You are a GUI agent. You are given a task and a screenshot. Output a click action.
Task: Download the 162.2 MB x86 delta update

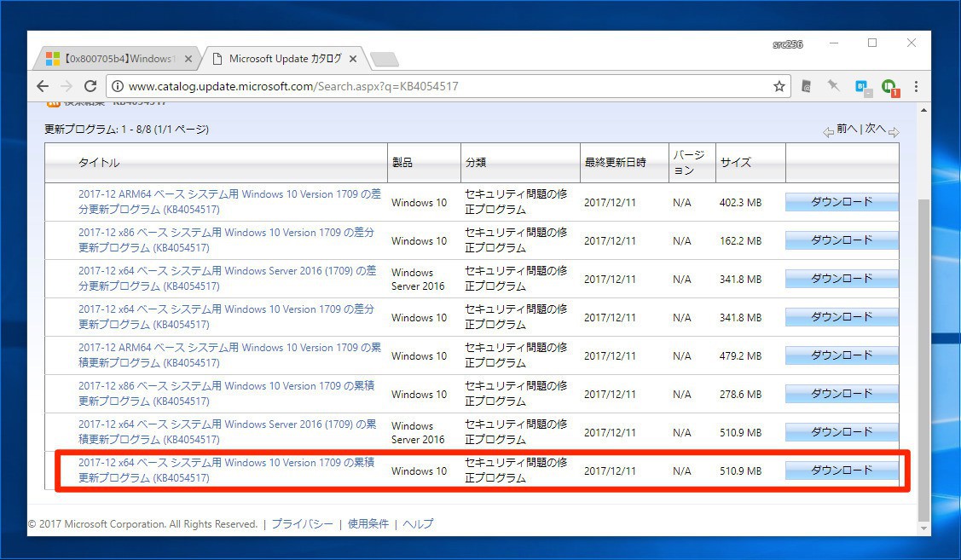(x=842, y=240)
